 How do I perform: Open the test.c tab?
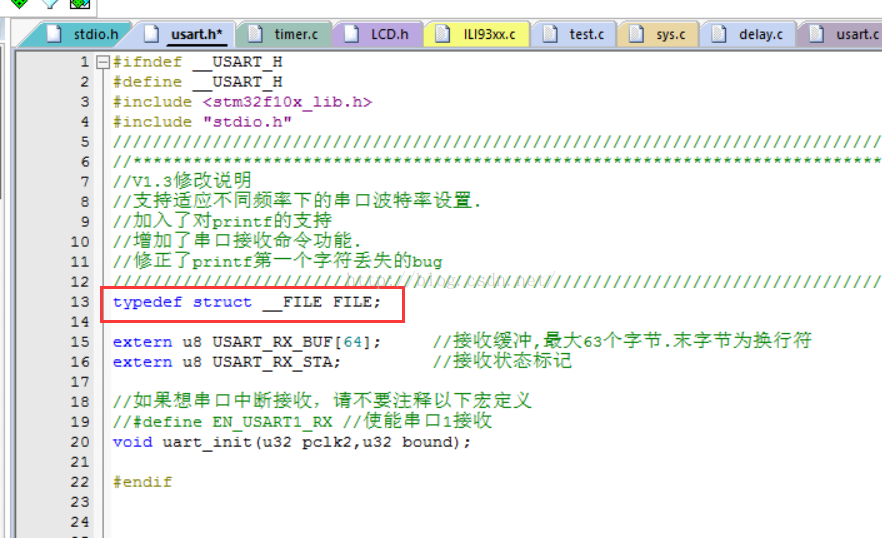tap(575, 34)
